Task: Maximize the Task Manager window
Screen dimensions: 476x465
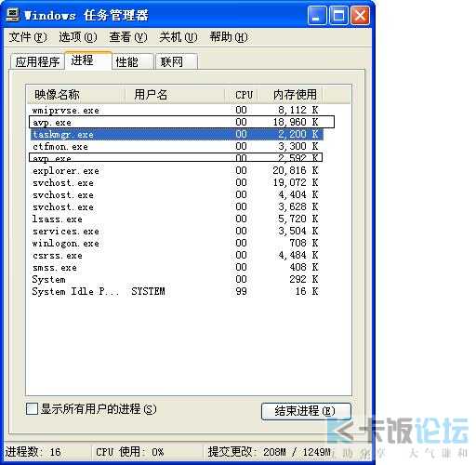Action: click(x=338, y=15)
